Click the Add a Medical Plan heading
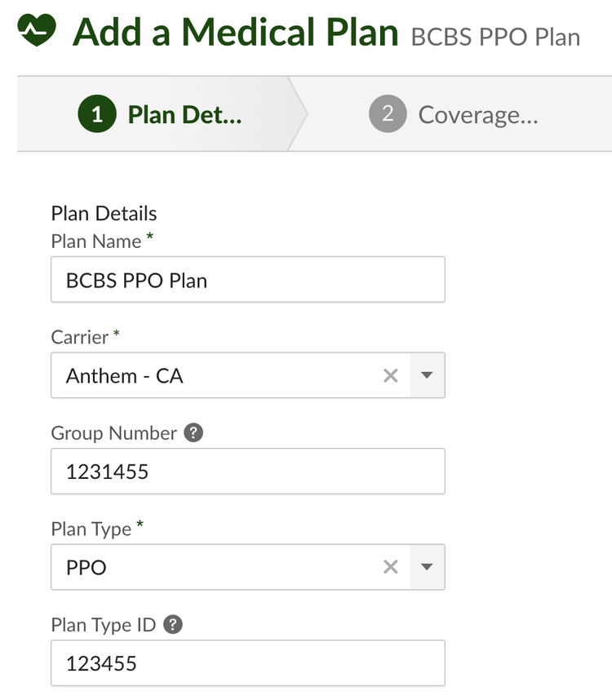Viewport: 612px width, 700px height. pos(236,32)
